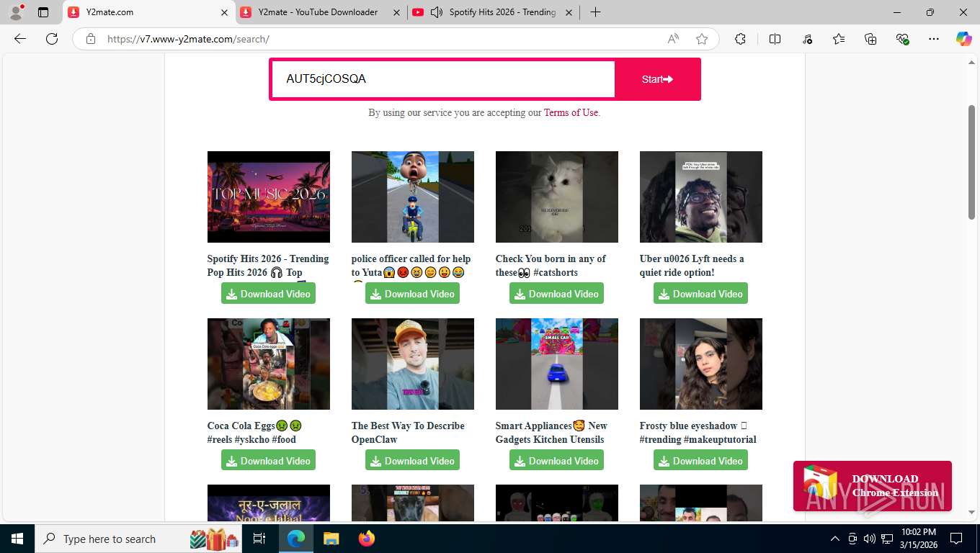Open Favorites list icon in toolbar

pyautogui.click(x=839, y=39)
